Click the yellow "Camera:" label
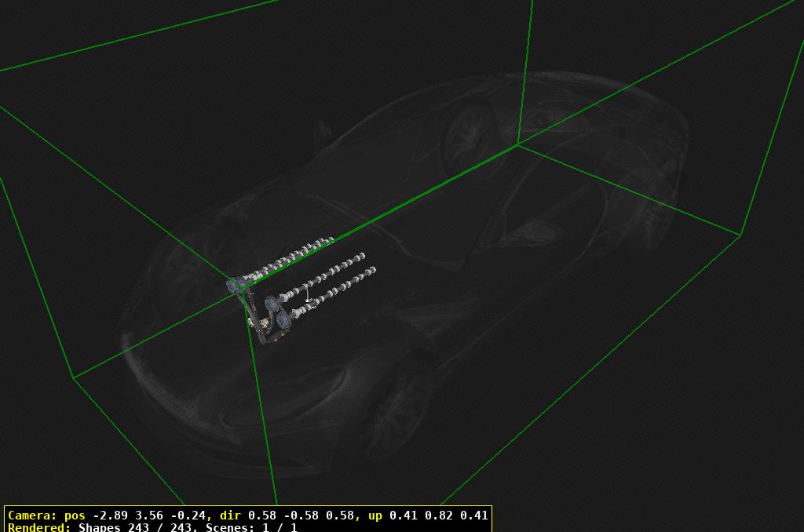The width and height of the screenshot is (804, 532). coord(31,516)
